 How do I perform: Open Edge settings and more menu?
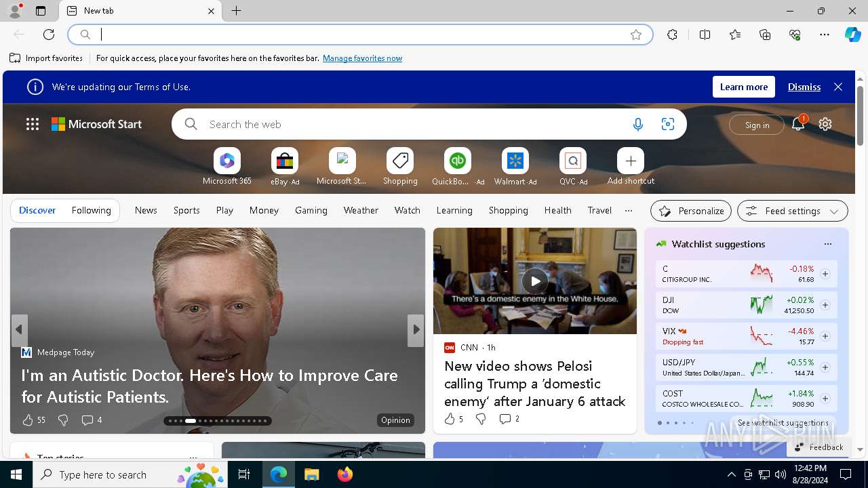(x=825, y=35)
